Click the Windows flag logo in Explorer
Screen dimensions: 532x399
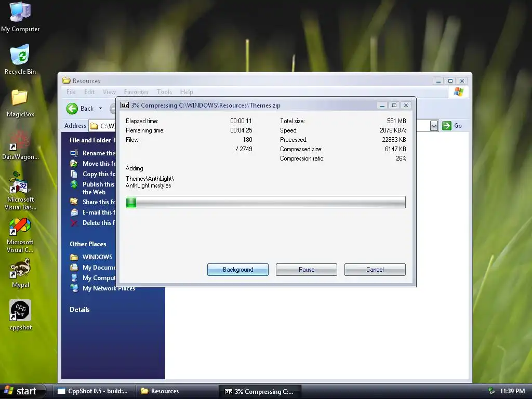coord(458,91)
